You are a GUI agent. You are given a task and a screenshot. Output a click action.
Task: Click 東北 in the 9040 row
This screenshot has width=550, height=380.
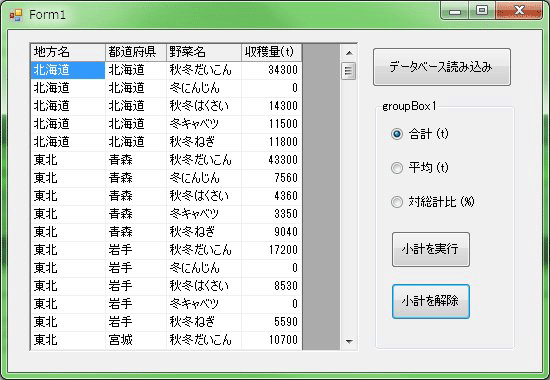tap(68, 232)
